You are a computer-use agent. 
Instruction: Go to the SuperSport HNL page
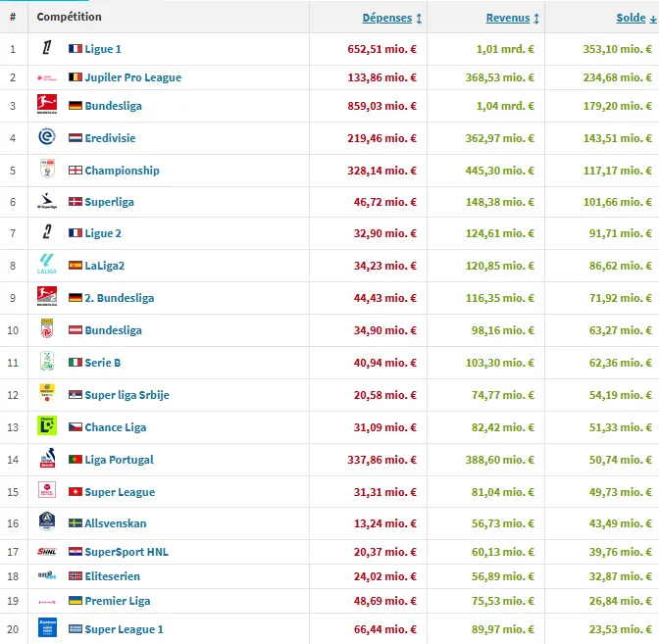pos(127,552)
